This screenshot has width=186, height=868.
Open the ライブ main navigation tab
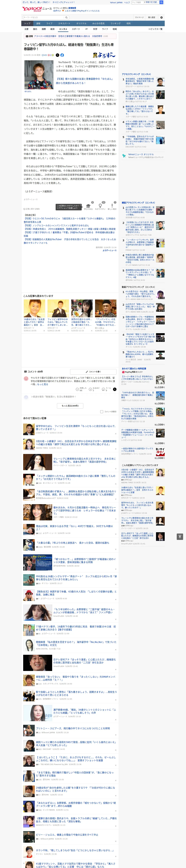click(x=49, y=24)
